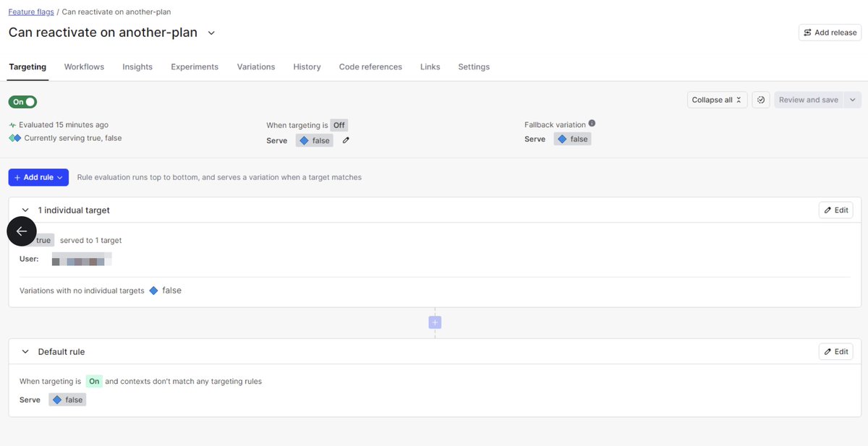Open the Insights tab
Viewport: 868px width, 446px height.
point(137,67)
